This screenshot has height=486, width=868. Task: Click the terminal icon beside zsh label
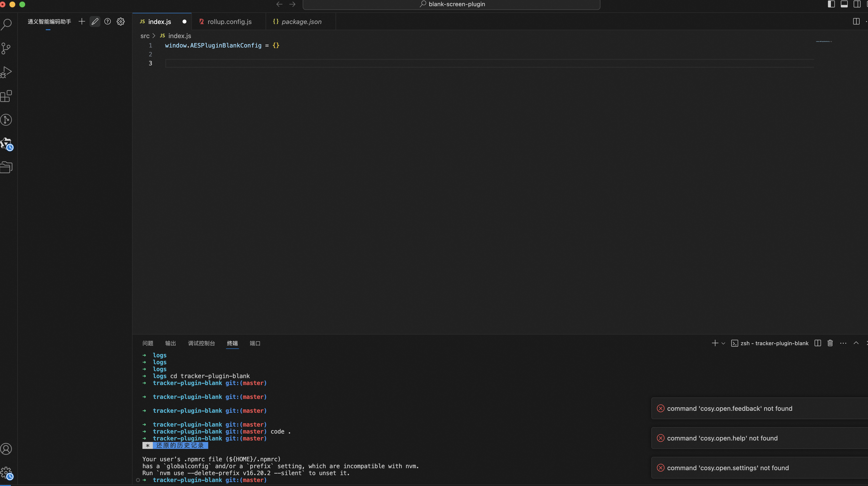pos(734,343)
